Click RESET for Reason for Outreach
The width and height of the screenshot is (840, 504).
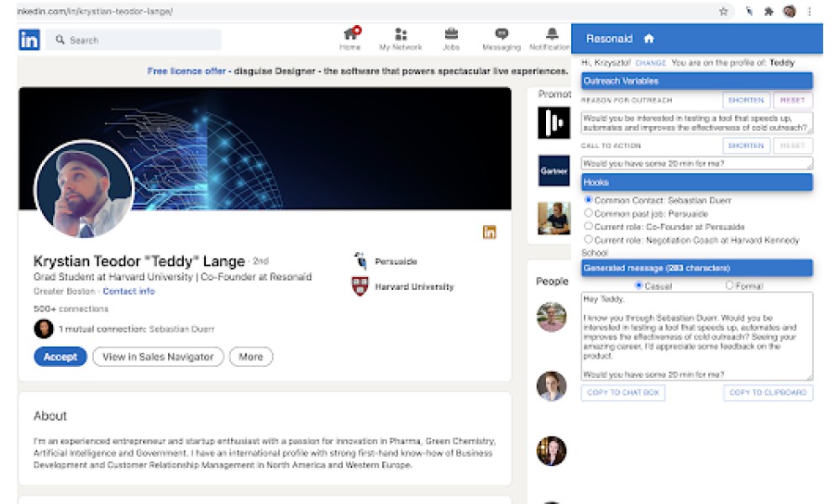(792, 100)
